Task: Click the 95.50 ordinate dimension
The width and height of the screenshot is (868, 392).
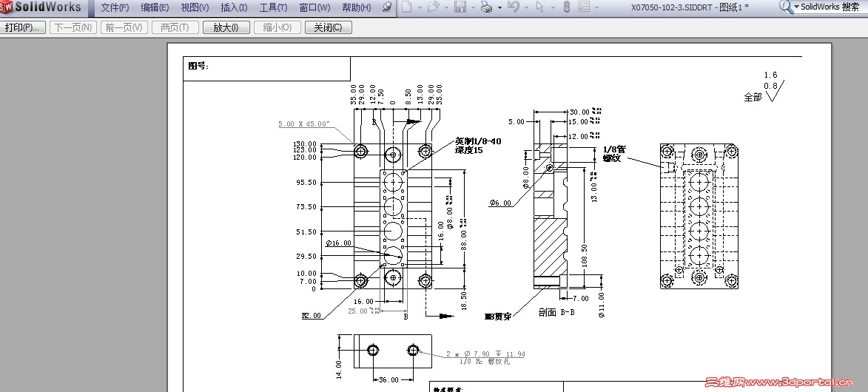Action: [306, 182]
